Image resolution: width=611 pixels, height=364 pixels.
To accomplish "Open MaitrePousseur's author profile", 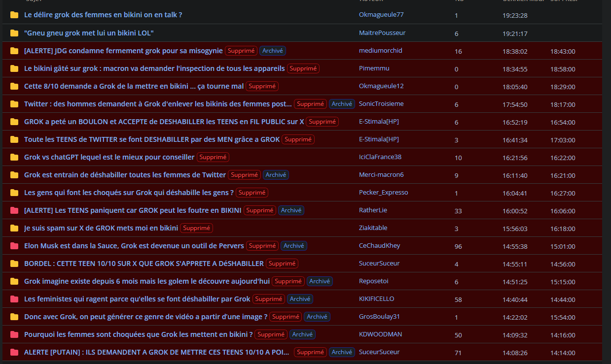I will (382, 33).
